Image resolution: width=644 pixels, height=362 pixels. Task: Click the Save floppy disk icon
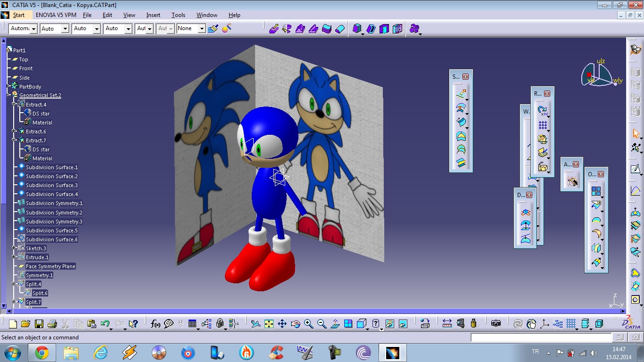(x=39, y=324)
